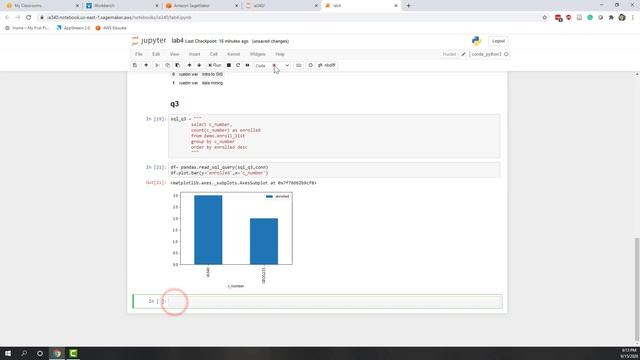Screen dimensions: 640x360
Task: Move the selected cell down
Action: coord(199,65)
